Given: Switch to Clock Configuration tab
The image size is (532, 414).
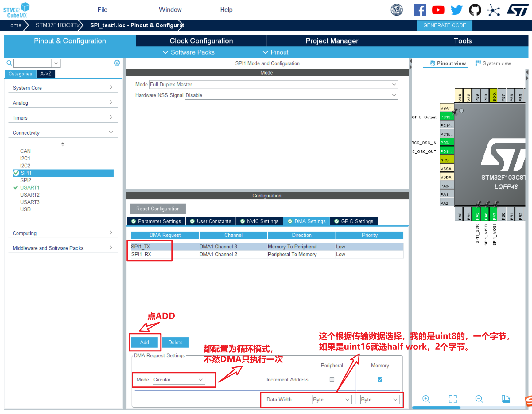Looking at the screenshot, I should (x=201, y=41).
